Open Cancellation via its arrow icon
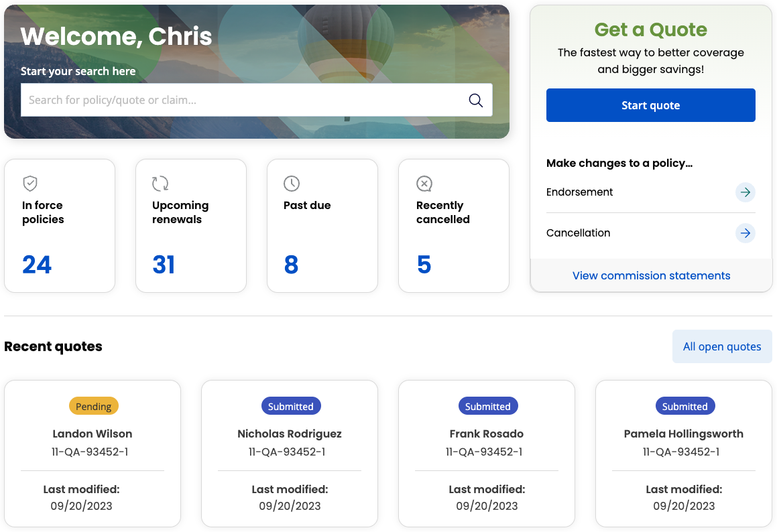 point(745,232)
